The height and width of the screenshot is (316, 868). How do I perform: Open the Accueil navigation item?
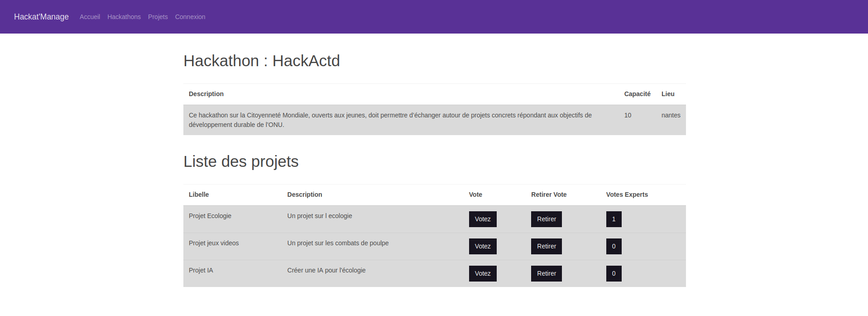[90, 17]
